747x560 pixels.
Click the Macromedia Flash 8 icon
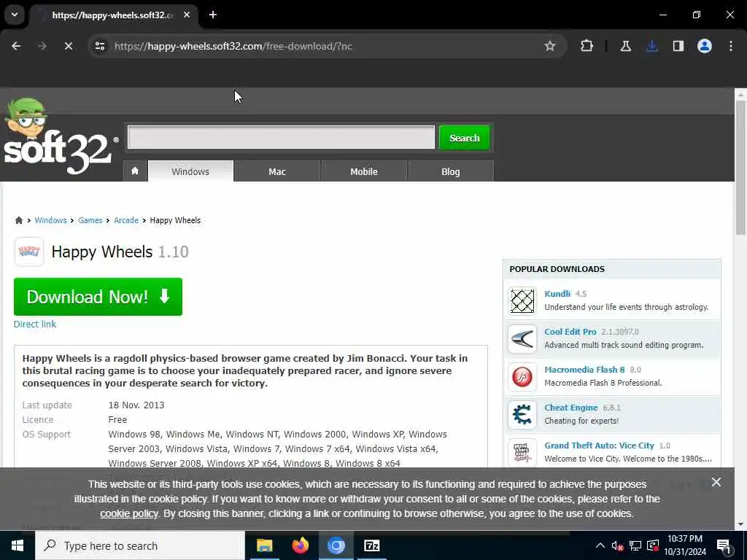(522, 377)
